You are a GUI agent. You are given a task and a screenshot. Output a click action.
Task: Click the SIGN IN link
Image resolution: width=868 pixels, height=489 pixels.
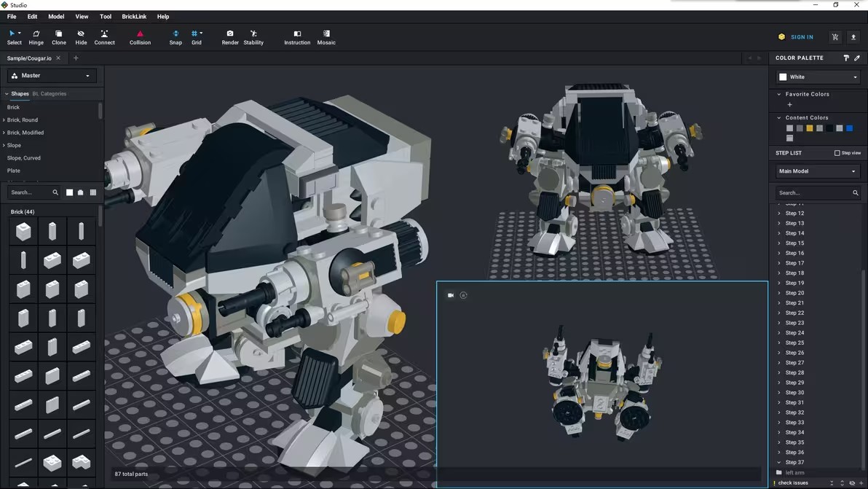(802, 37)
